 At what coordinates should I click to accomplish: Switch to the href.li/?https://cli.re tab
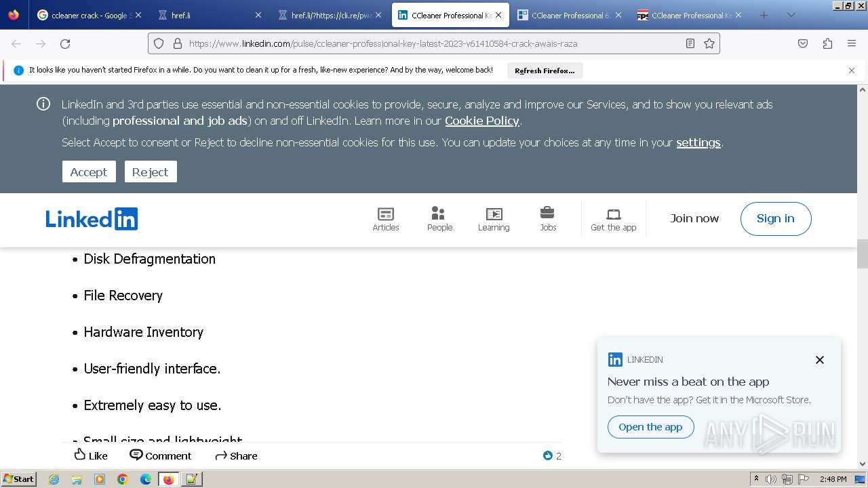click(329, 15)
